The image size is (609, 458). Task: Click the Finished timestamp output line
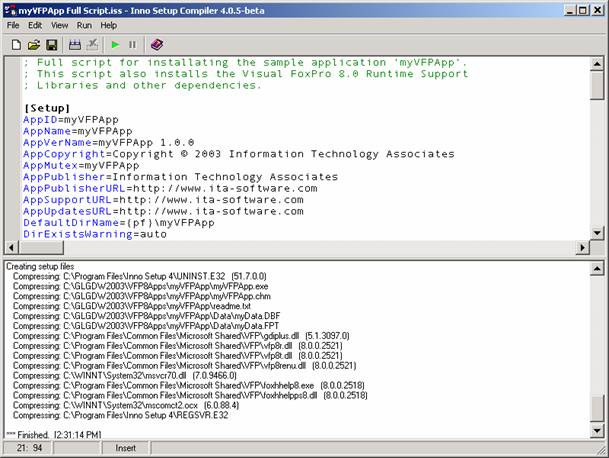54,434
